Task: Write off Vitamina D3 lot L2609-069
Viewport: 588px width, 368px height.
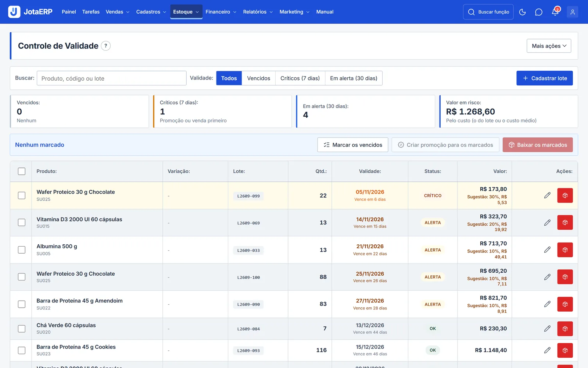Action: [x=565, y=223]
